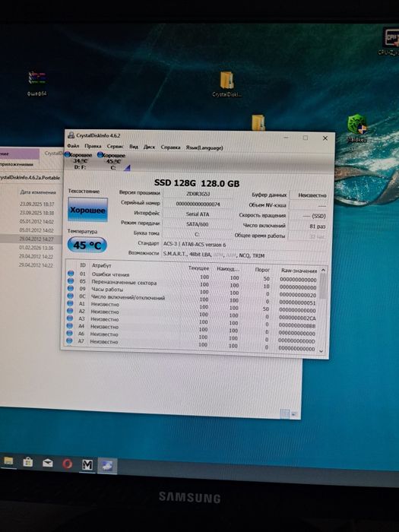This screenshot has height=532, width=399.
Task: Click the 81 раз power-on count field
Action: click(x=308, y=226)
